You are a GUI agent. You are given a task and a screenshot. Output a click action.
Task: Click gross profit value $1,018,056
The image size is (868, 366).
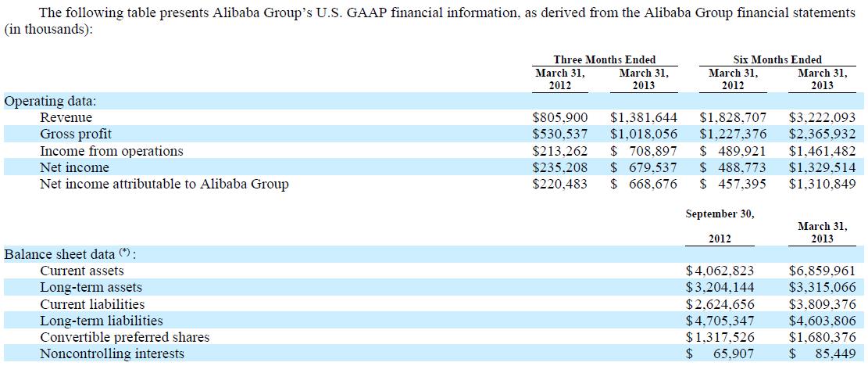tap(644, 134)
